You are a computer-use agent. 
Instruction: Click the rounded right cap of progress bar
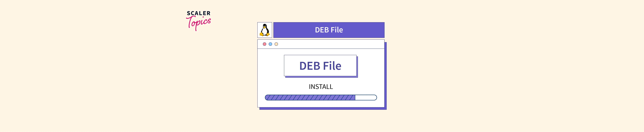(375, 97)
